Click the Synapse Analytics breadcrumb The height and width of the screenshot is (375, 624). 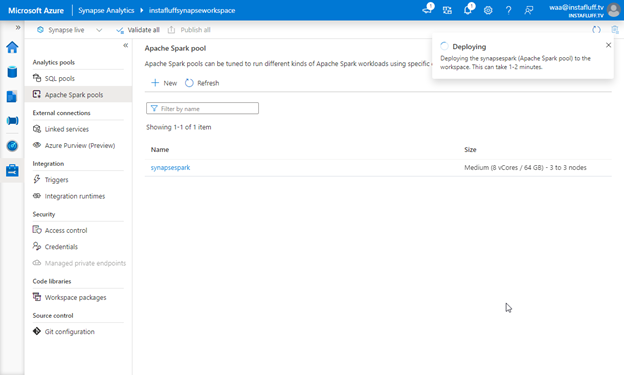106,10
